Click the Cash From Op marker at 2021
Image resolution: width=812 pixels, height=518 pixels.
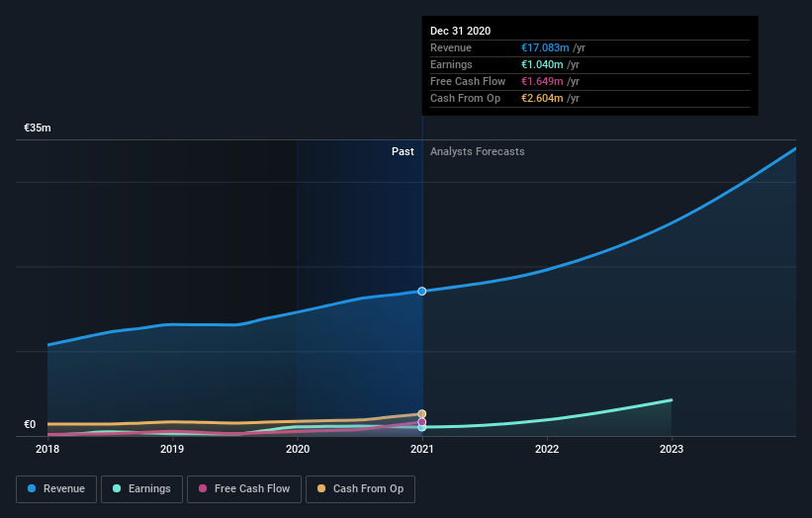422,414
